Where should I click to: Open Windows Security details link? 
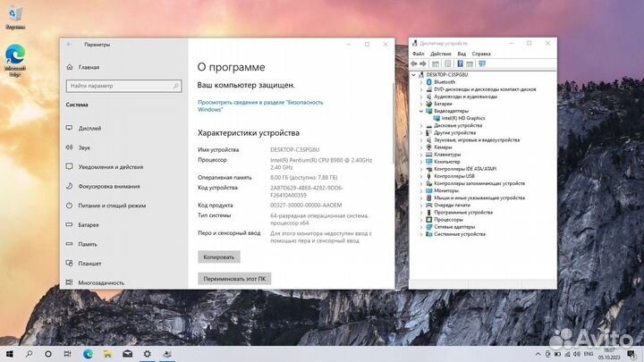(x=260, y=105)
